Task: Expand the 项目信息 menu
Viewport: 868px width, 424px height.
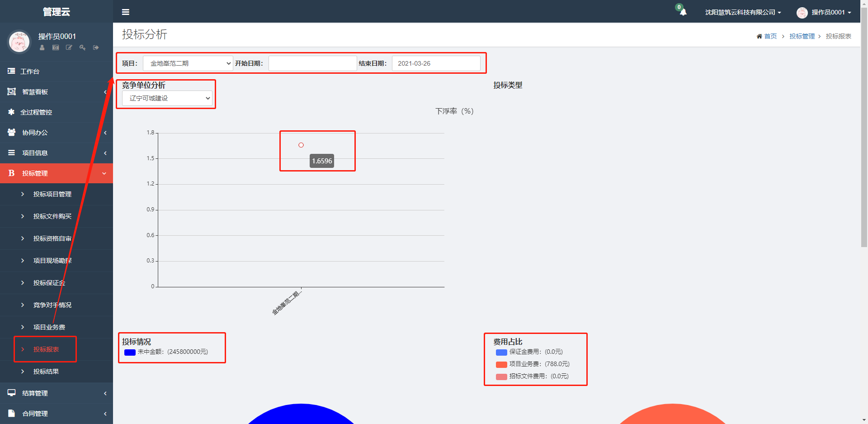Action: (x=57, y=153)
